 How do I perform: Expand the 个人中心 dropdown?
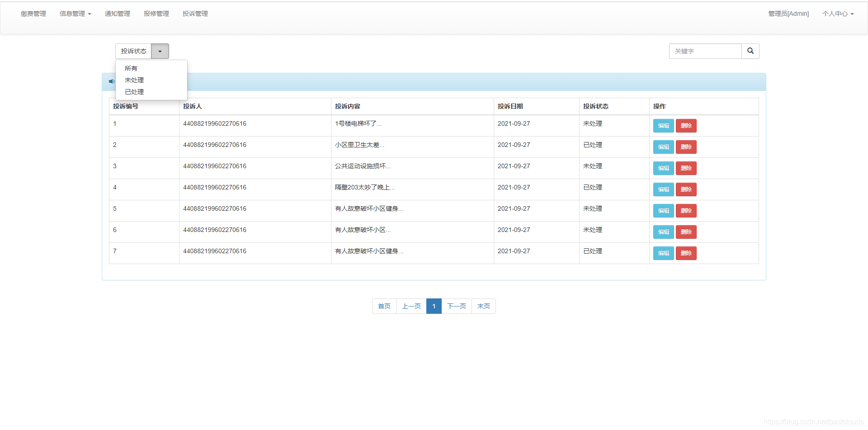[838, 14]
